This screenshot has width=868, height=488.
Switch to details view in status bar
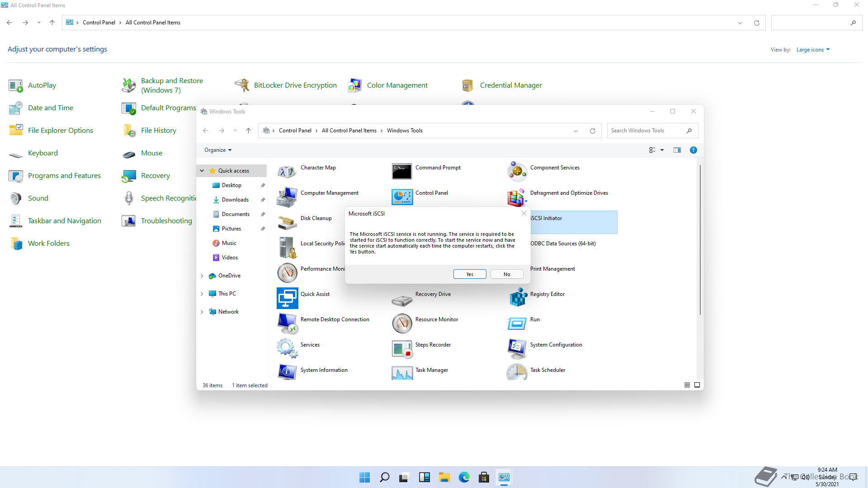point(687,385)
